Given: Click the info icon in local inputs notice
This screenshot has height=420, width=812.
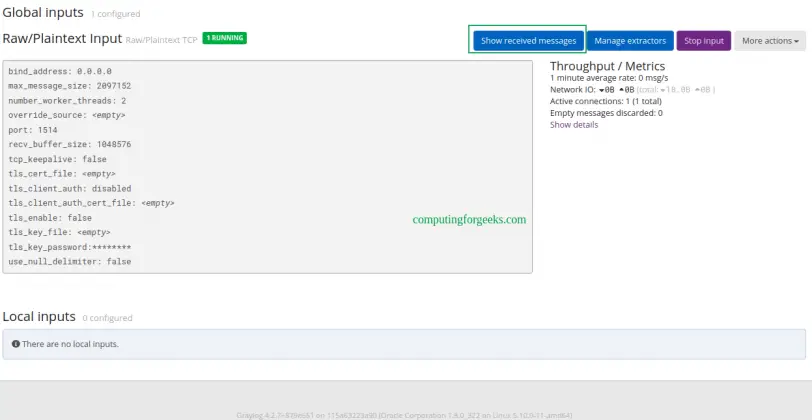Looking at the screenshot, I should coord(16,344).
